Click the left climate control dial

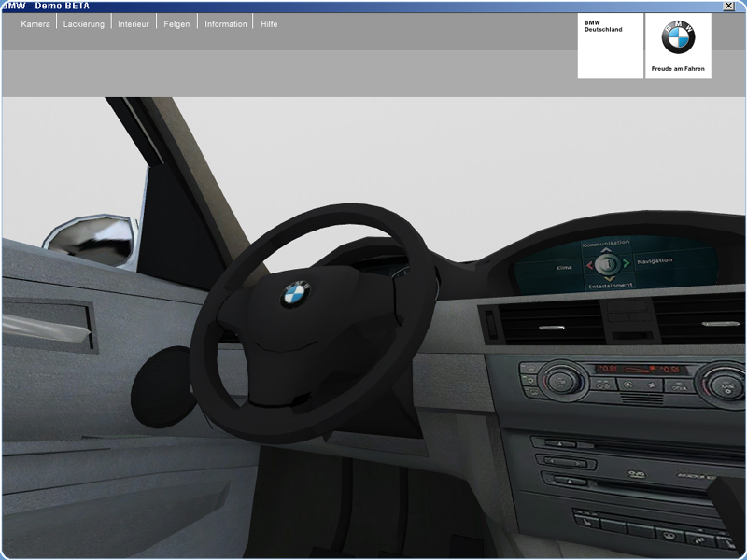tap(562, 382)
